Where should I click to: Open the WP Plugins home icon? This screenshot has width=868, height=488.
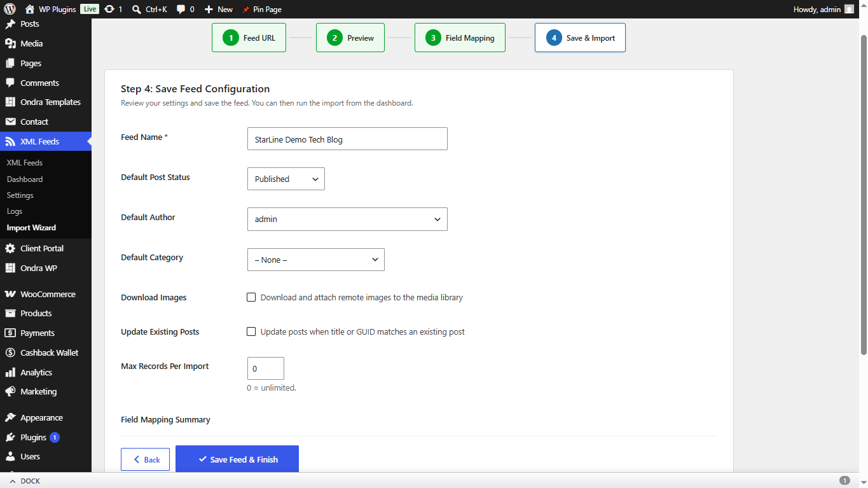click(x=30, y=10)
